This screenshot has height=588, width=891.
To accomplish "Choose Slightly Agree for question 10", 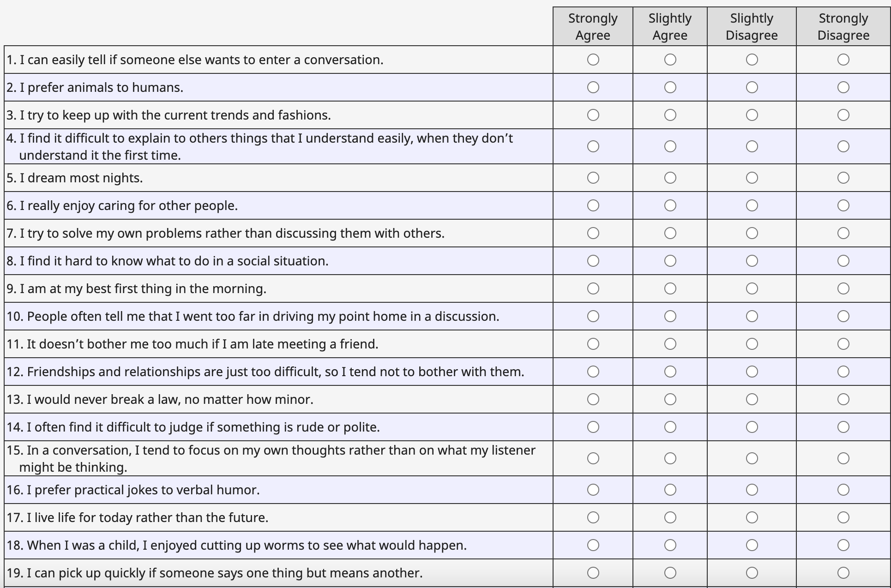I will pos(670,316).
